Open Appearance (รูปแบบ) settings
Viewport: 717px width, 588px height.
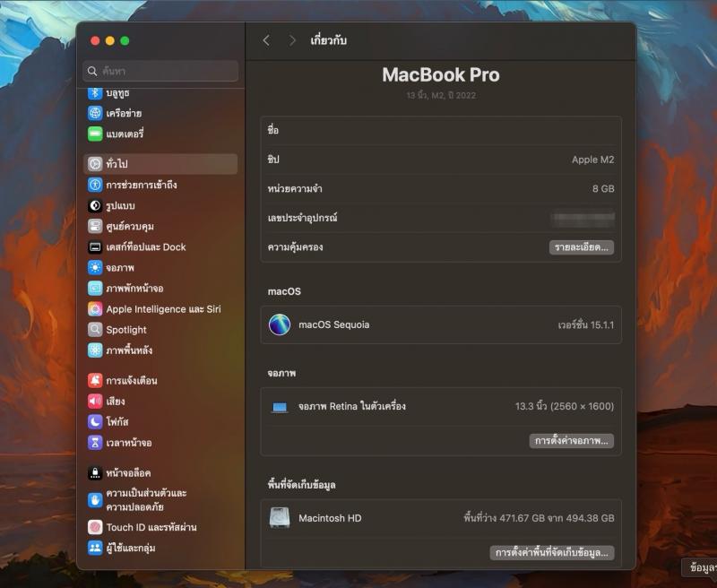(x=161, y=206)
